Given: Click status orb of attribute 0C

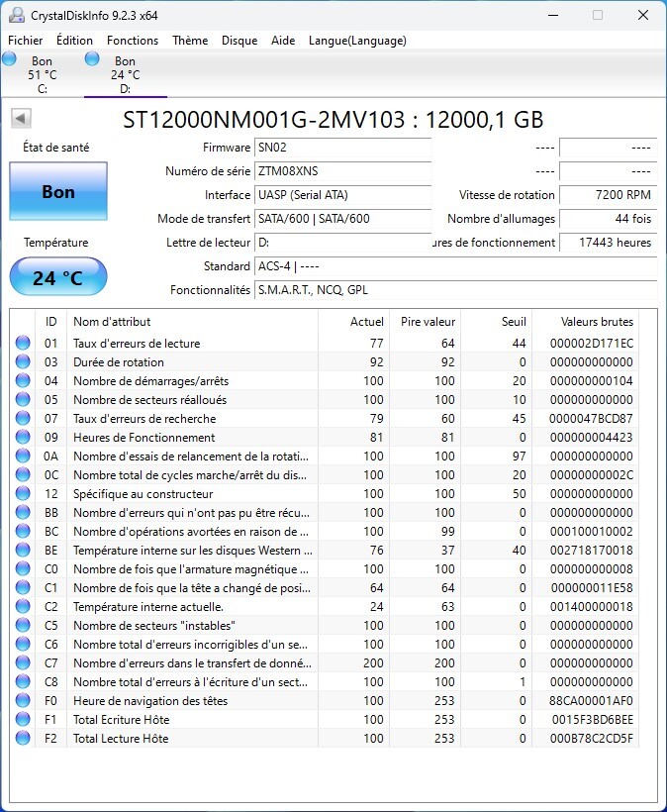Looking at the screenshot, I should 23,474.
